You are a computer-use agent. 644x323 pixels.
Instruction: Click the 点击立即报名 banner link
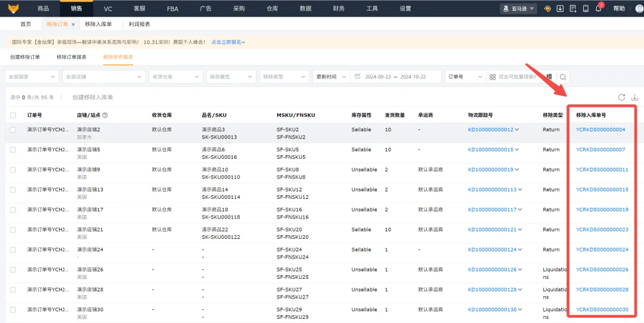pyautogui.click(x=228, y=42)
